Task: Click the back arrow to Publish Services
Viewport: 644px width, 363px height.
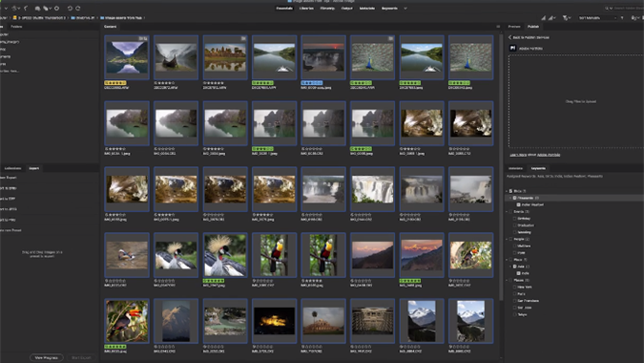Action: [510, 37]
